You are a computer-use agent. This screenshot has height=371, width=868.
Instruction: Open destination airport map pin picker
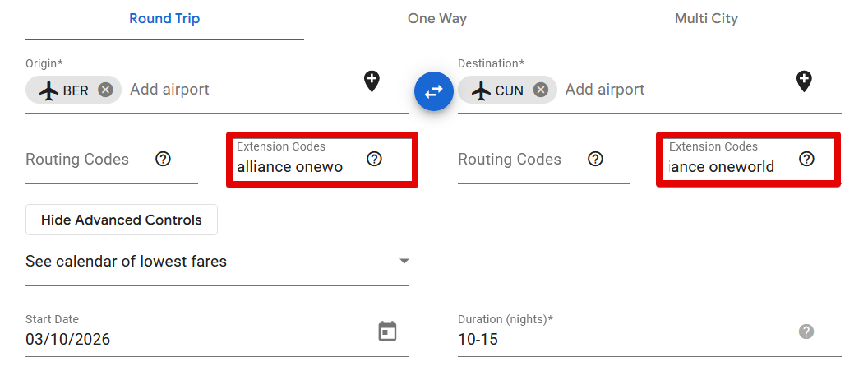point(804,81)
